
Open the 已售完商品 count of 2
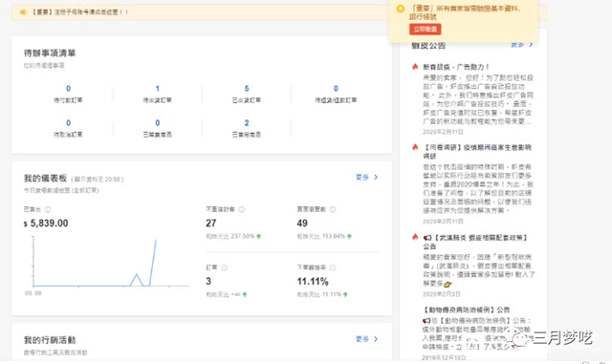247,123
